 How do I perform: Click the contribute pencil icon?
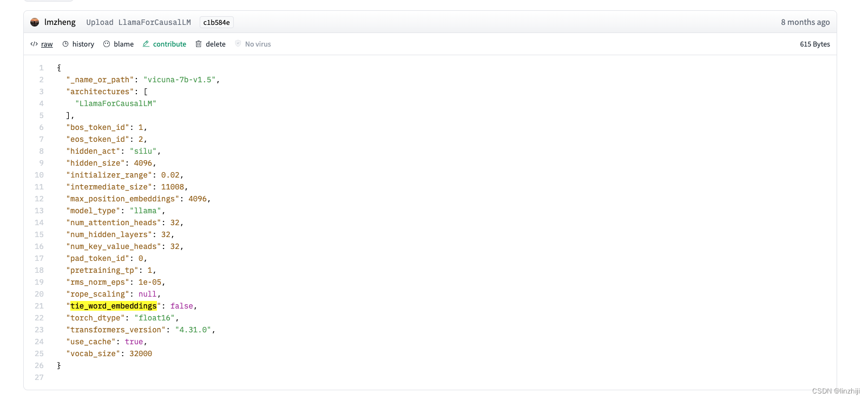146,44
